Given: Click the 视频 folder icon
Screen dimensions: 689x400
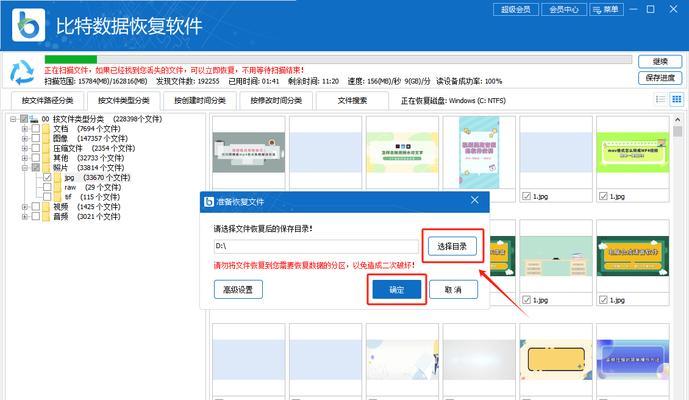Looking at the screenshot, I should coord(46,207).
